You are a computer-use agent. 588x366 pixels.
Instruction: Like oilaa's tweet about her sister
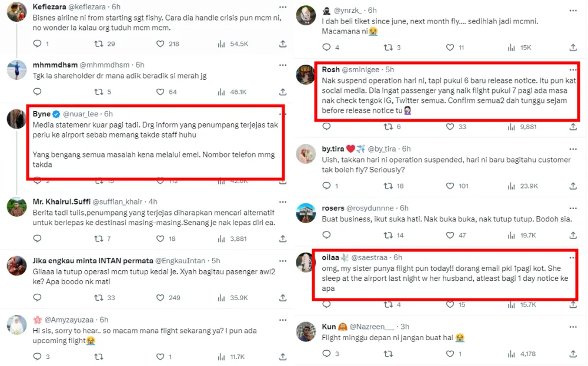[x=449, y=304]
